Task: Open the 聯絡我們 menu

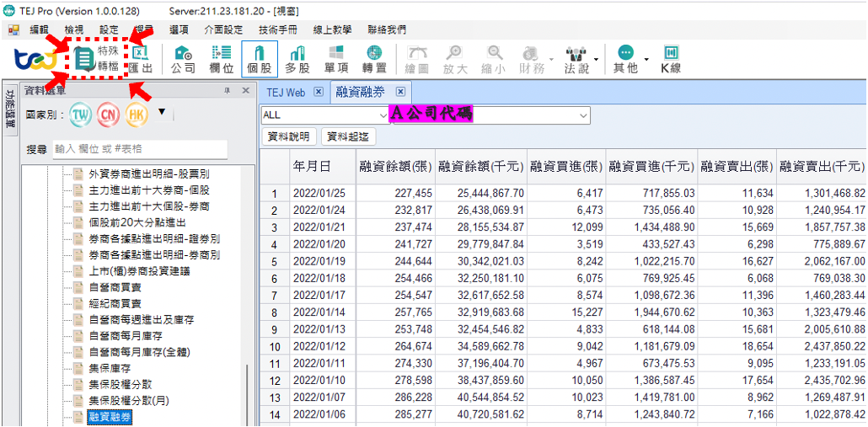Action: point(387,29)
